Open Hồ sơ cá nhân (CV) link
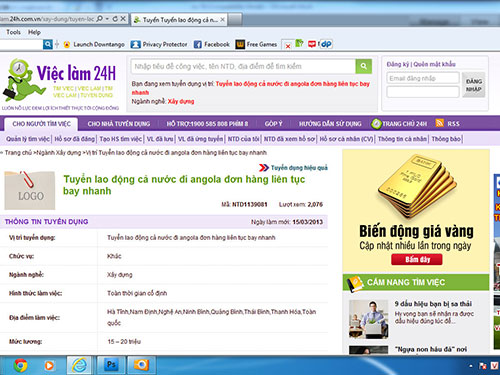Image resolution: width=500 pixels, height=375 pixels. click(x=346, y=139)
